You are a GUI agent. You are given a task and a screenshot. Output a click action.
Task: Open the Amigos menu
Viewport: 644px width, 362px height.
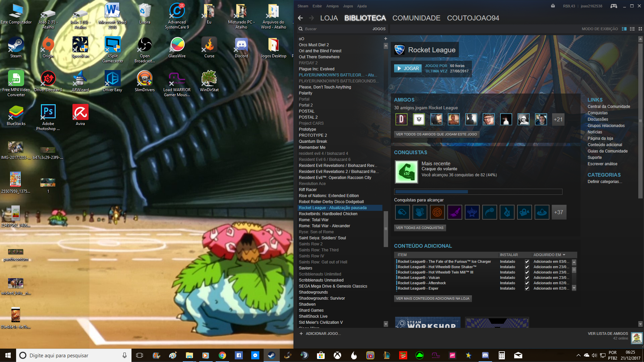click(332, 6)
